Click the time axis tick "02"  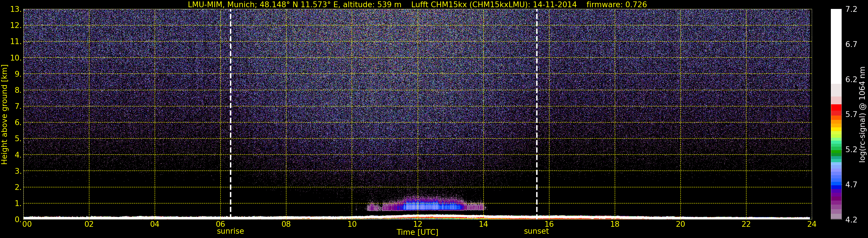89,224
